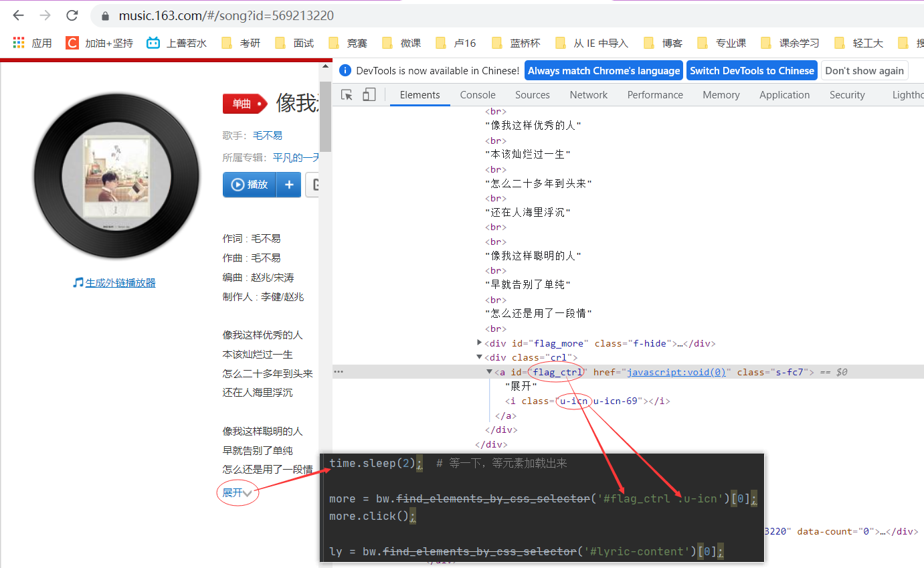Click the javascript:void(0) href link
The image size is (924, 568).
tap(676, 372)
